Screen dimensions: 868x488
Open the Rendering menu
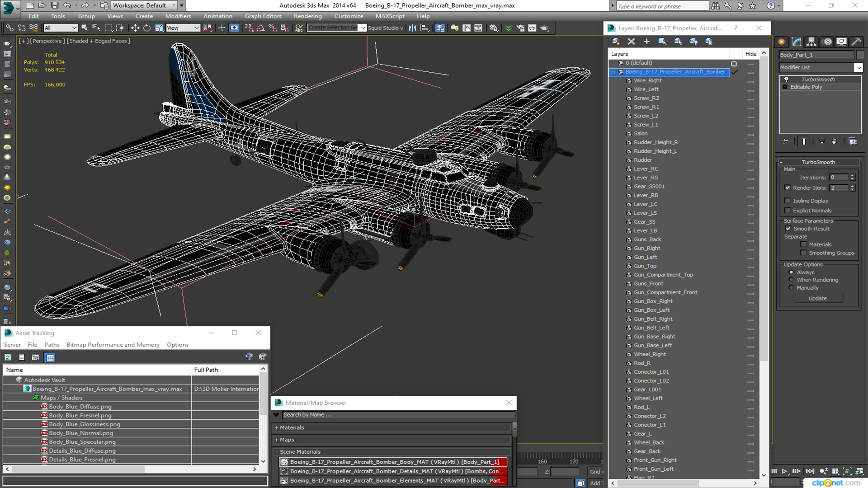click(x=307, y=16)
